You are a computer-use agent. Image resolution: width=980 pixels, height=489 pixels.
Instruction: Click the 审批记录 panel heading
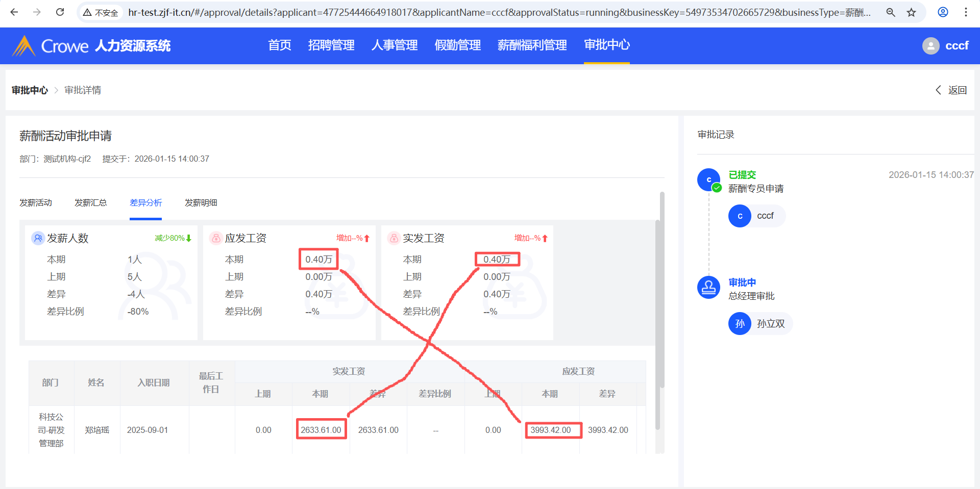tap(716, 135)
